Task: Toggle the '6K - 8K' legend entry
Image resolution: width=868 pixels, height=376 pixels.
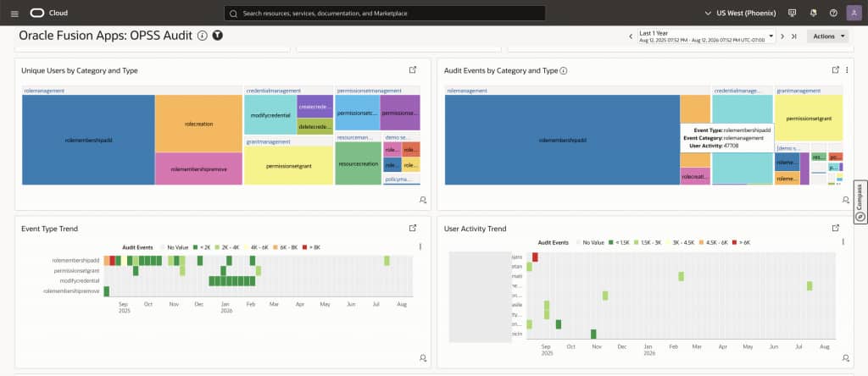Action: (x=287, y=247)
